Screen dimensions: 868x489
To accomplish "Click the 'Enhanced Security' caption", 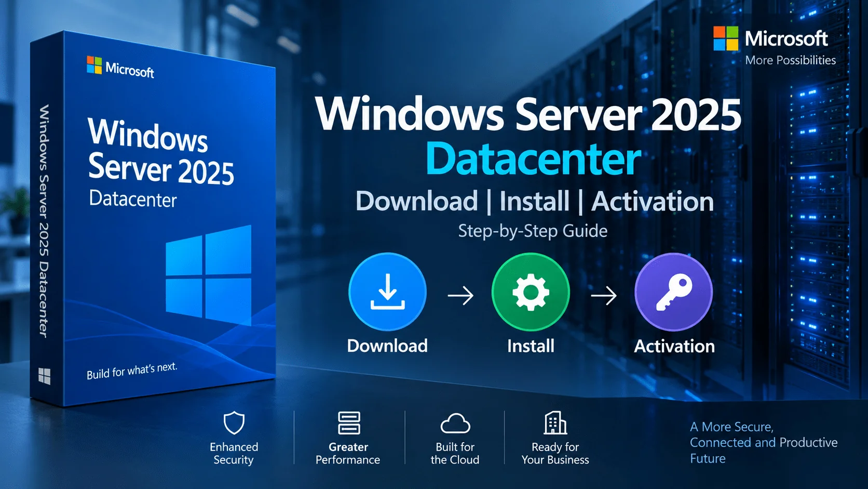I will click(x=234, y=454).
